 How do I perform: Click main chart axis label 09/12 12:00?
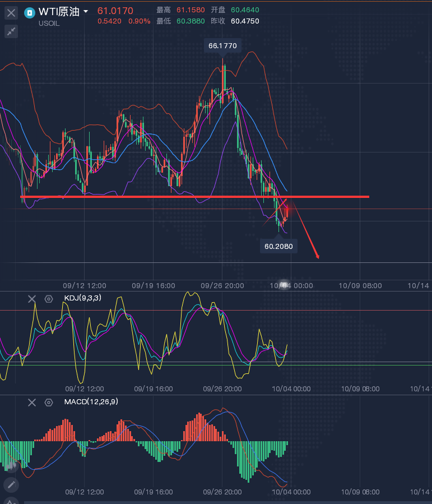pyautogui.click(x=85, y=285)
